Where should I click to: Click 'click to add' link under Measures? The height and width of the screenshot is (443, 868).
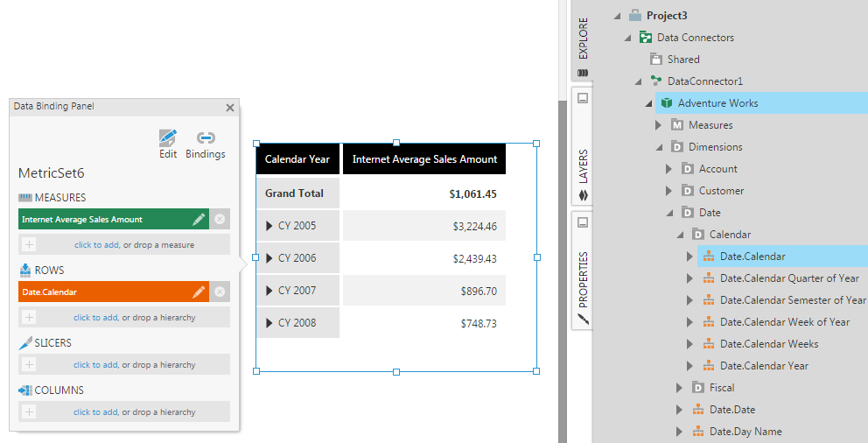pos(96,245)
